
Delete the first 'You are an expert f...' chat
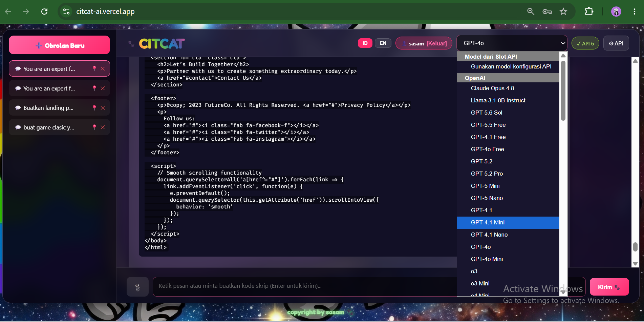(103, 68)
